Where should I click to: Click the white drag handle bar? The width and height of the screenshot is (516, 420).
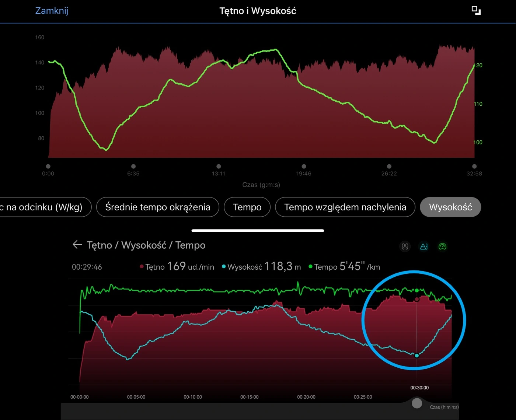[258, 231]
